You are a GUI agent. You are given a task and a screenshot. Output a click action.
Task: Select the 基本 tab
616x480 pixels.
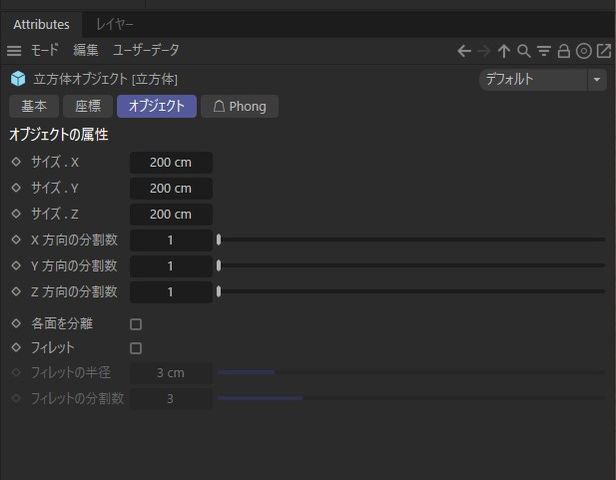[34, 106]
